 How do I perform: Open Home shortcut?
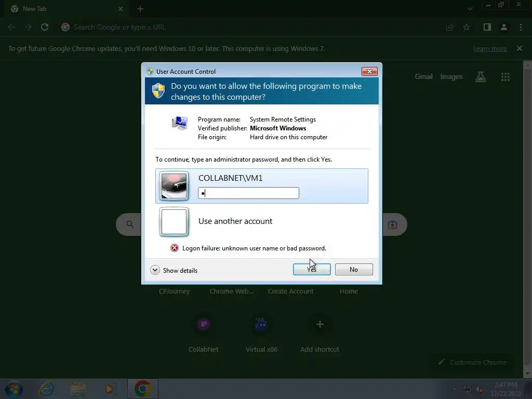349,291
